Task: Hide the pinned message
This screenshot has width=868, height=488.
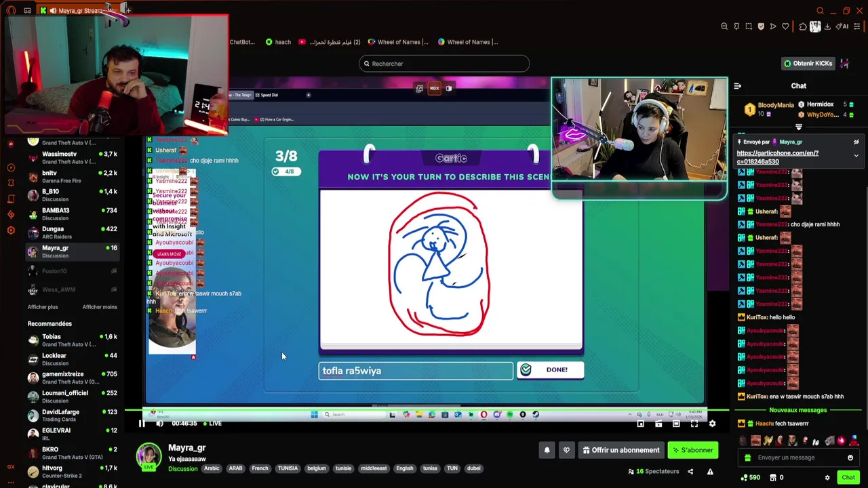Action: pyautogui.click(x=856, y=142)
